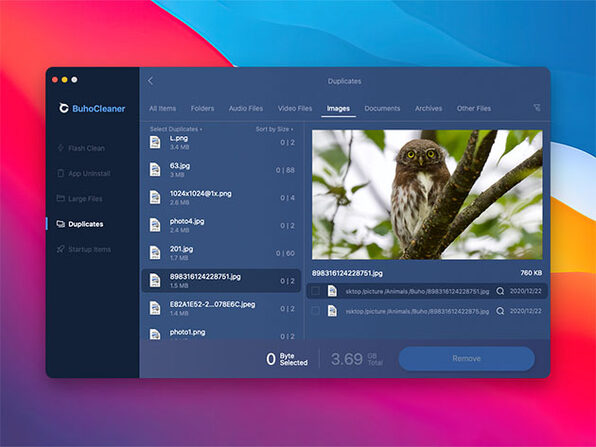Click the Remove button
The width and height of the screenshot is (596, 447).
pos(466,358)
